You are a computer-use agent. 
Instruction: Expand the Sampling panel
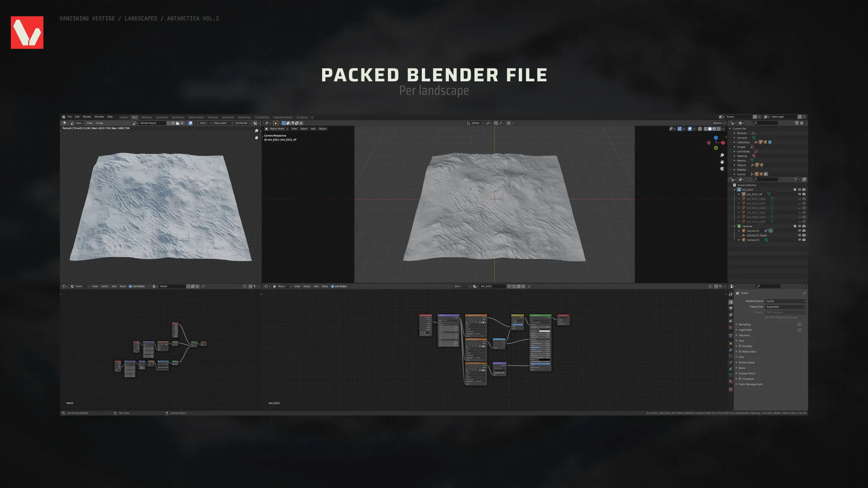click(x=744, y=325)
